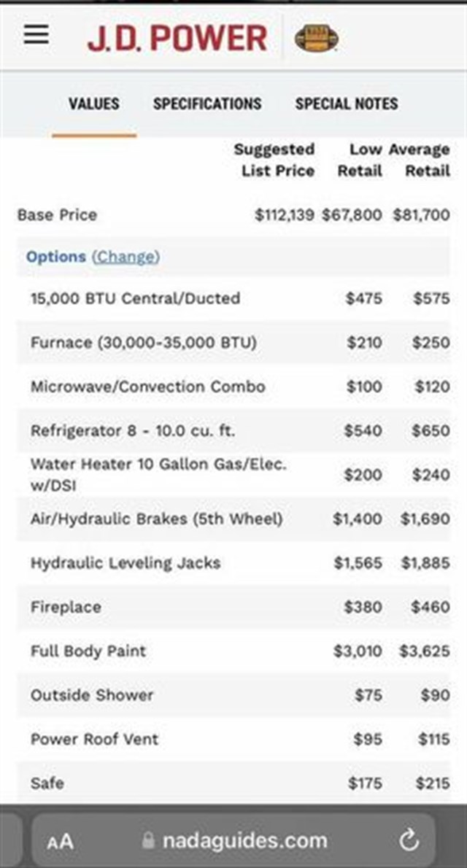Select the Outside Shower option row
This screenshot has height=868, width=467.
tap(92, 695)
